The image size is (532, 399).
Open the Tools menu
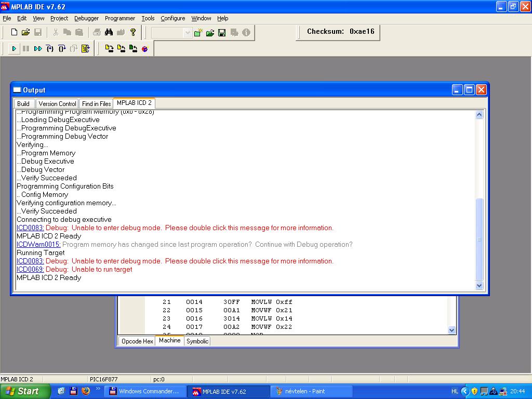point(148,18)
